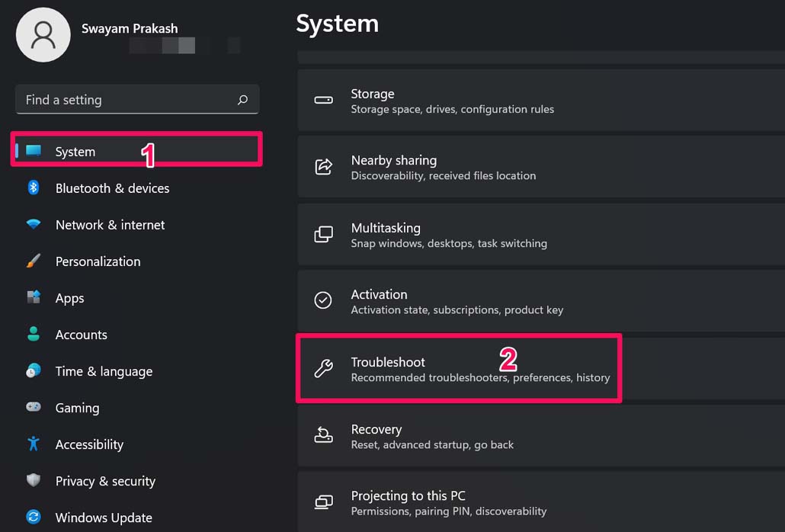The width and height of the screenshot is (785, 532).
Task: Click the Troubleshoot wrench icon
Action: point(323,370)
